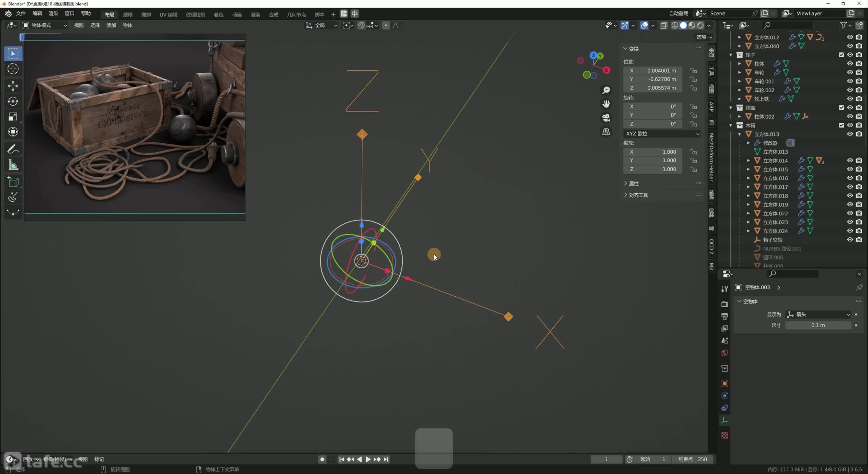Open the 渲染 menu in top bar

pos(53,14)
